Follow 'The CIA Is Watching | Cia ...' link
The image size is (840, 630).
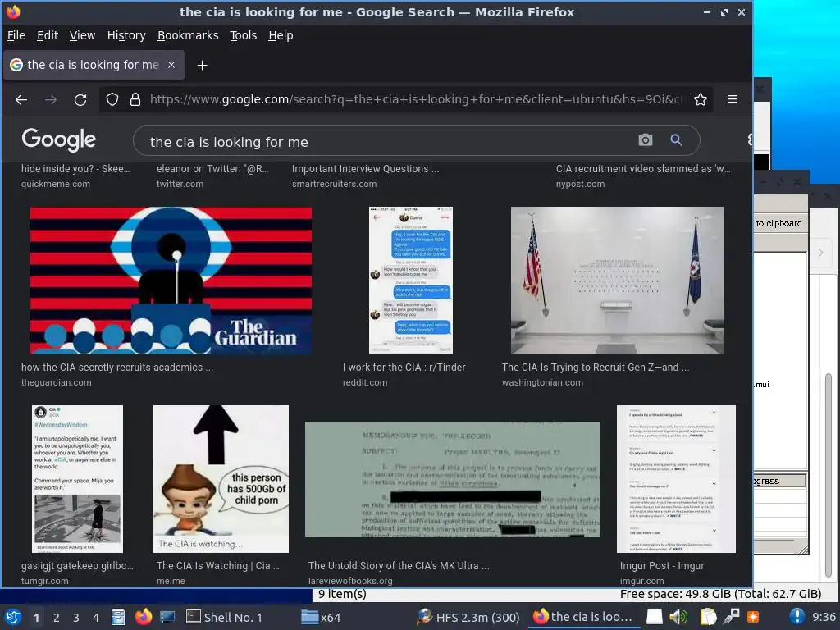coord(218,565)
